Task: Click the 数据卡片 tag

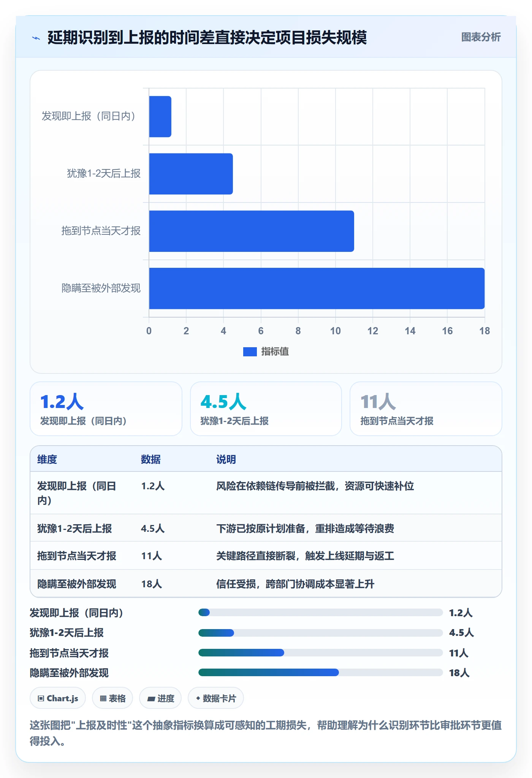Action: [216, 698]
